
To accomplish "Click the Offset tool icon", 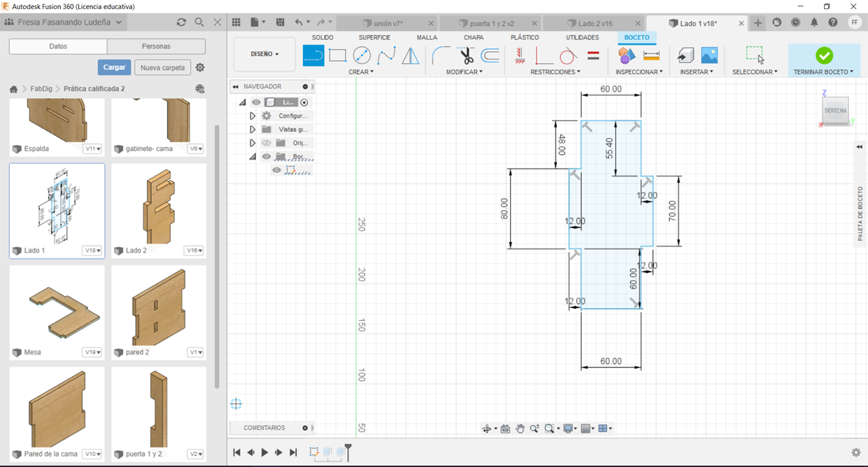I will tap(490, 55).
